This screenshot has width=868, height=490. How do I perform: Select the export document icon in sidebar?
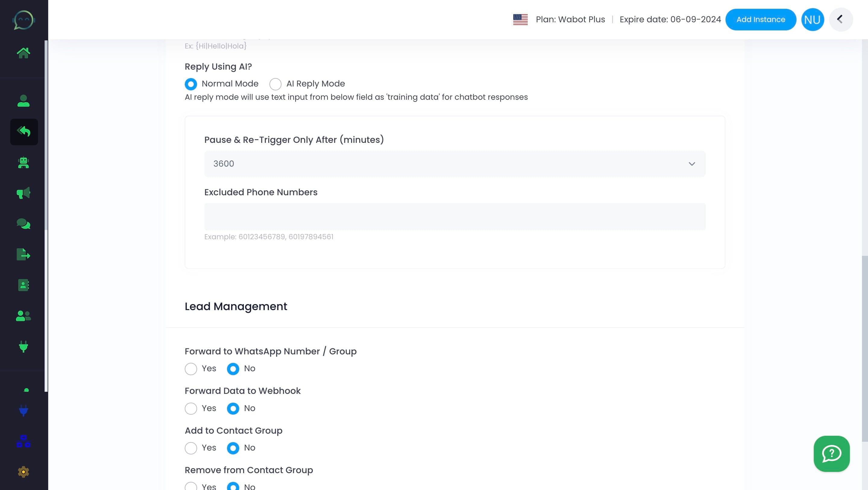tap(24, 254)
